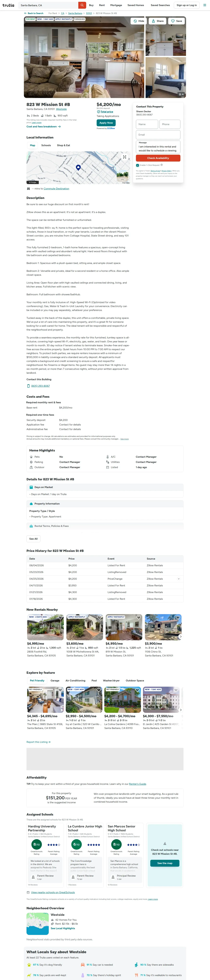The image size is (210, 980).
Task: Click the Name input field
Action: tap(147, 124)
